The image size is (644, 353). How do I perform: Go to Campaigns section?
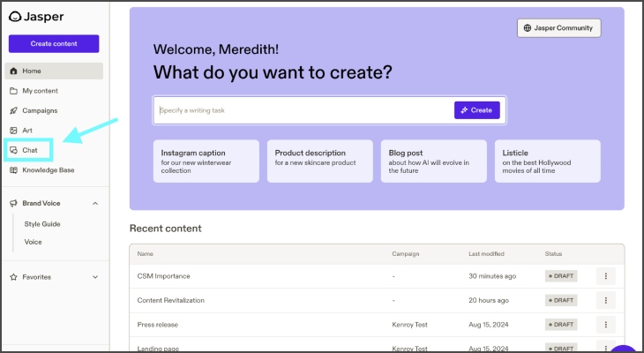click(40, 110)
